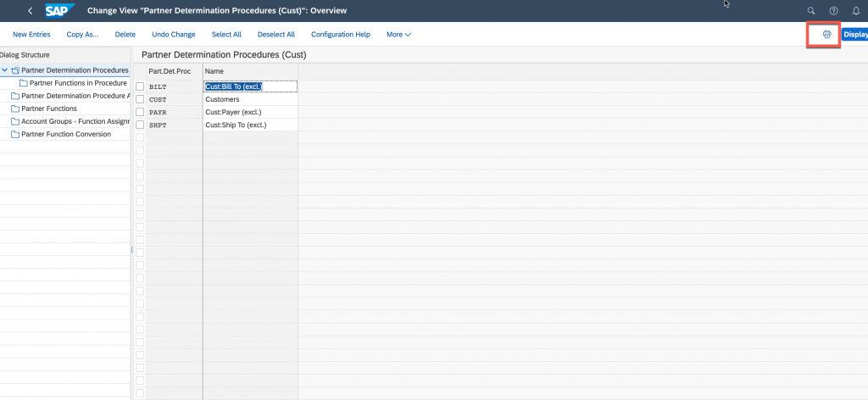The width and height of the screenshot is (868, 400).
Task: Click the Cust:Payer (excl.) name field
Action: tap(250, 113)
